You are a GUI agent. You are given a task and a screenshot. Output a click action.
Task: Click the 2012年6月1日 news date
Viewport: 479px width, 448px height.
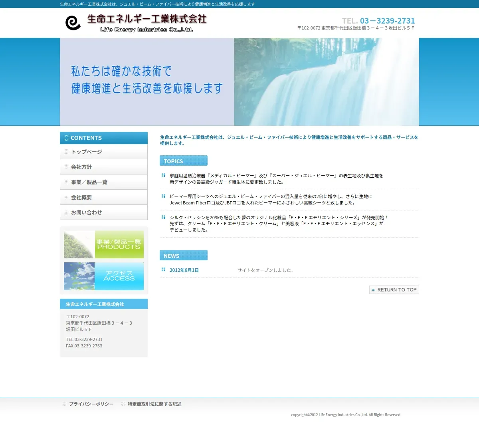184,270
